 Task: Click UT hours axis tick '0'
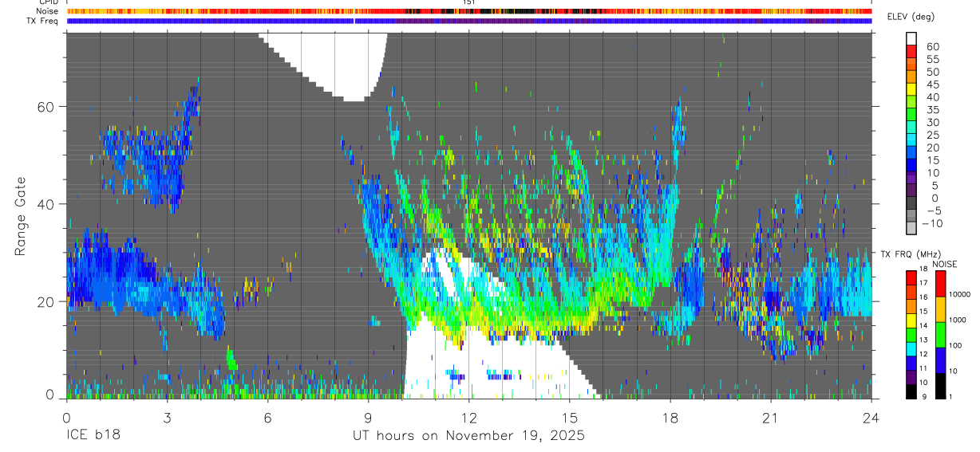tap(66, 417)
